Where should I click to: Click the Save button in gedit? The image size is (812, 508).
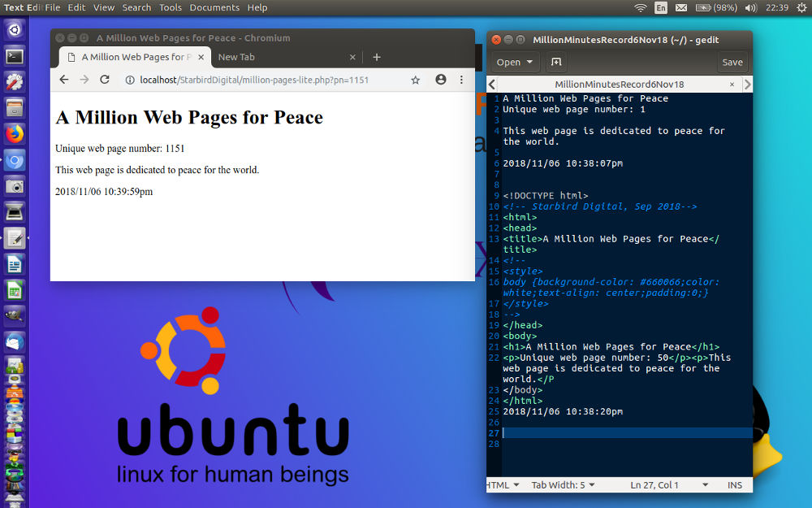click(732, 63)
